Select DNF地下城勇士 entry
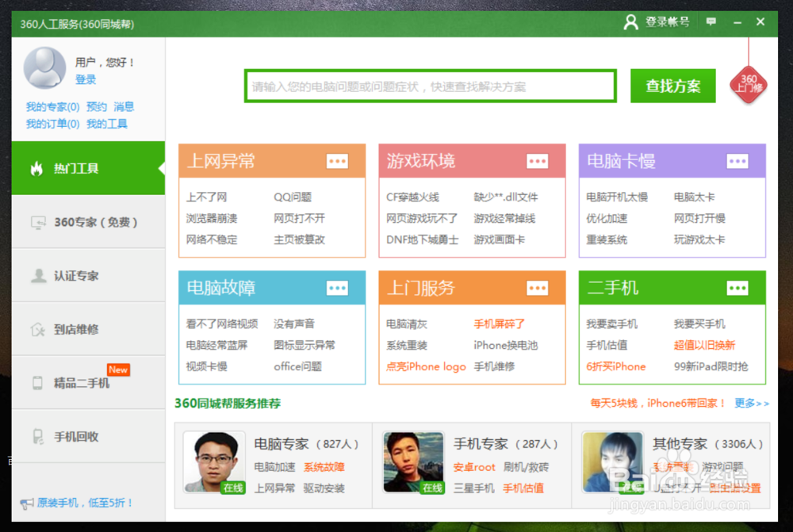This screenshot has width=793, height=532. [x=423, y=239]
